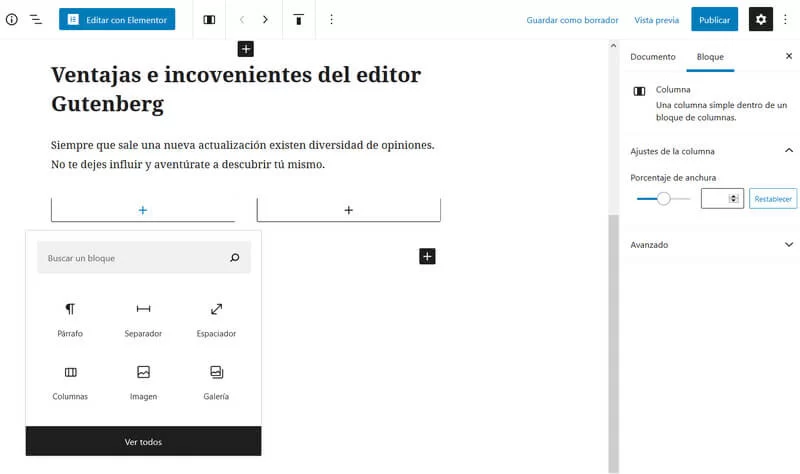Click the post title heading
Image resolution: width=800 pixels, height=474 pixels.
click(x=236, y=89)
